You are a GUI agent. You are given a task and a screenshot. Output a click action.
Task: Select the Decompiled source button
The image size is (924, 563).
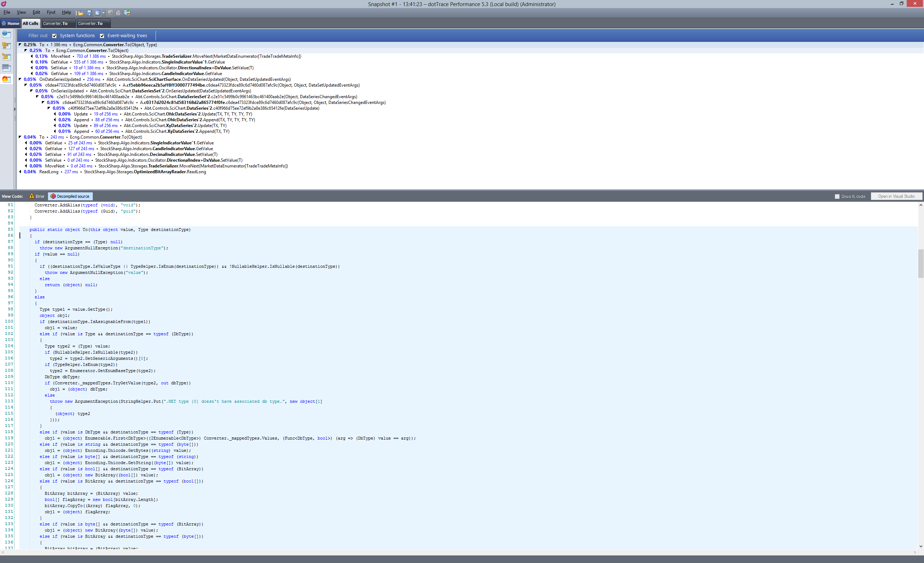click(70, 196)
